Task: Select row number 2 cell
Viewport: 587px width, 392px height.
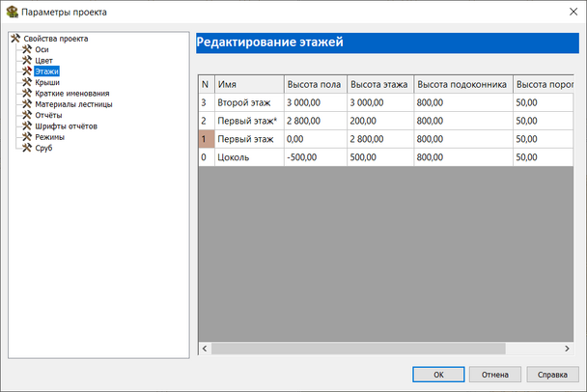Action: point(207,121)
